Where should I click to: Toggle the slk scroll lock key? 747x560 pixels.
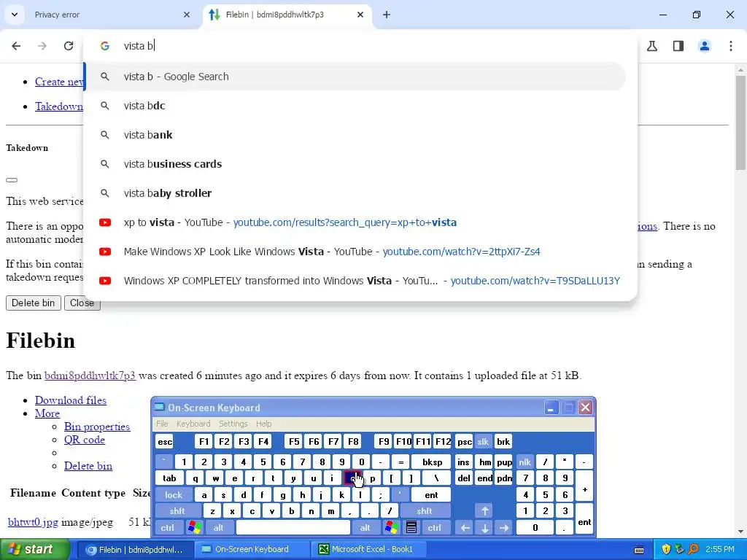point(483,442)
